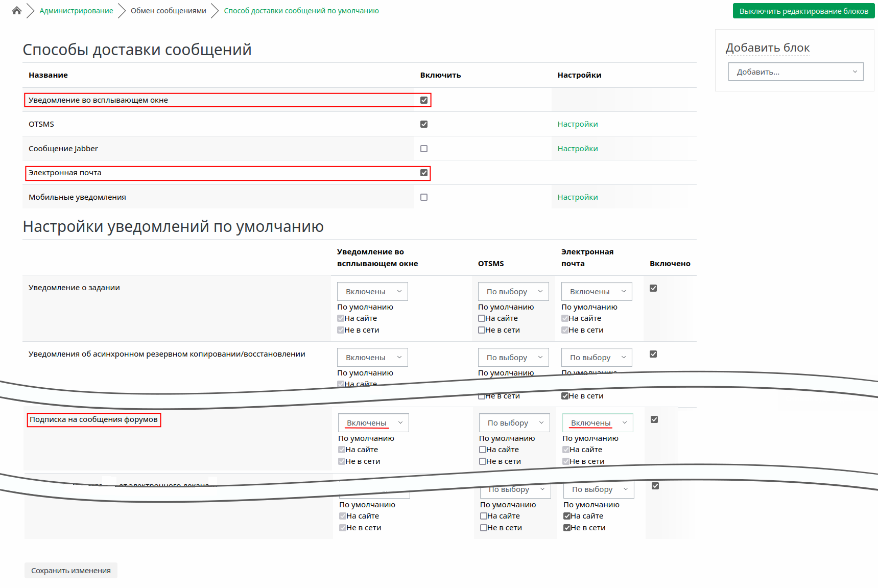Image resolution: width=878 pixels, height=588 pixels.
Task: Check OTSMS Не в сети for Уведомление о задании
Action: 482,330
